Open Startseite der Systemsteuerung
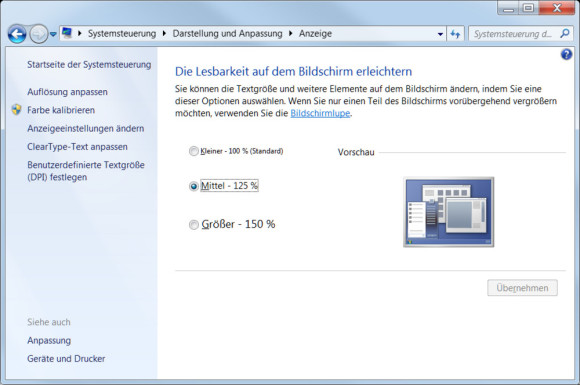Viewport: 580px width, 385px height. pyautogui.click(x=89, y=65)
